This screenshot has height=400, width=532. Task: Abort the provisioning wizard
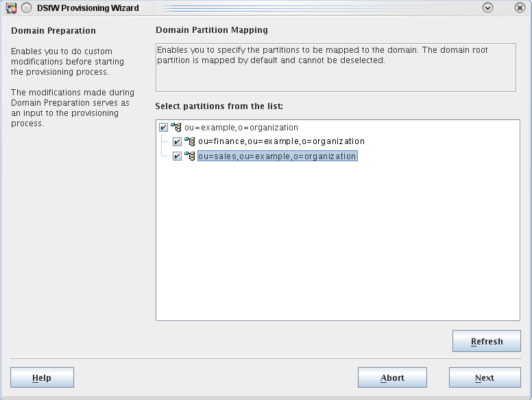pyautogui.click(x=392, y=377)
